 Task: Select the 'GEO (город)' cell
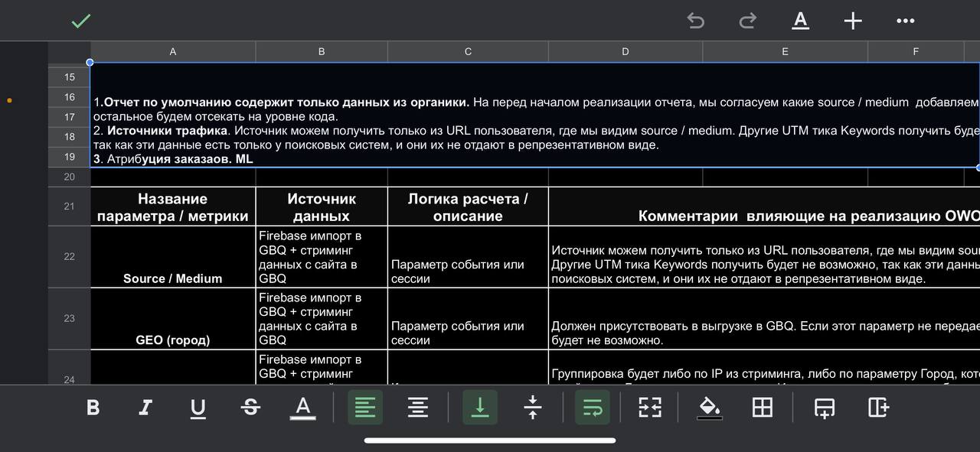(x=173, y=318)
